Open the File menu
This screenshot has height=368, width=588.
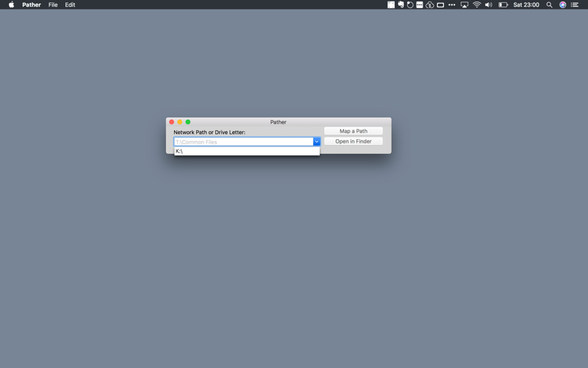(x=53, y=5)
